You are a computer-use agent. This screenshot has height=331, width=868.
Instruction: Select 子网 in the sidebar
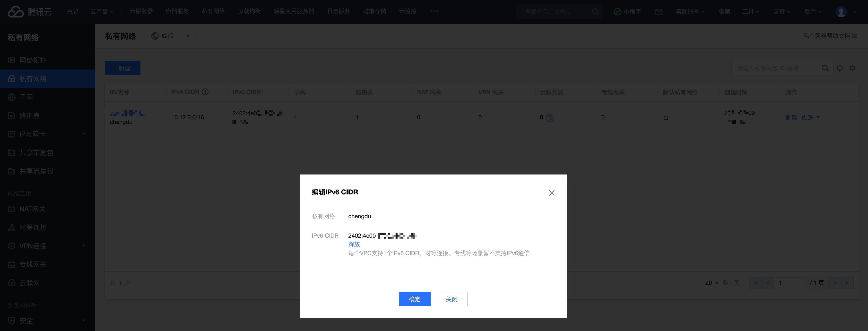(26, 97)
